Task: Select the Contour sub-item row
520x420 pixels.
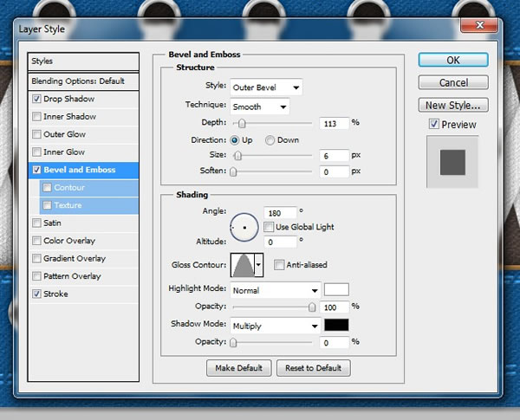Action: [89, 188]
